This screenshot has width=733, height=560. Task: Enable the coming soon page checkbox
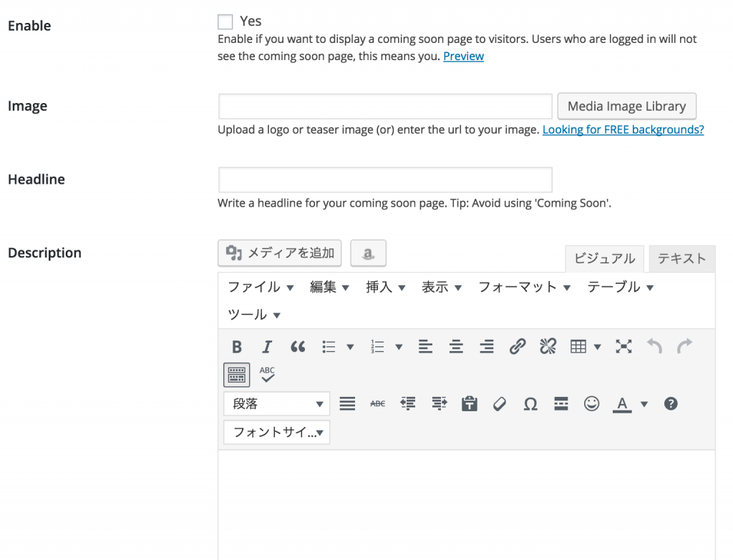coord(225,21)
